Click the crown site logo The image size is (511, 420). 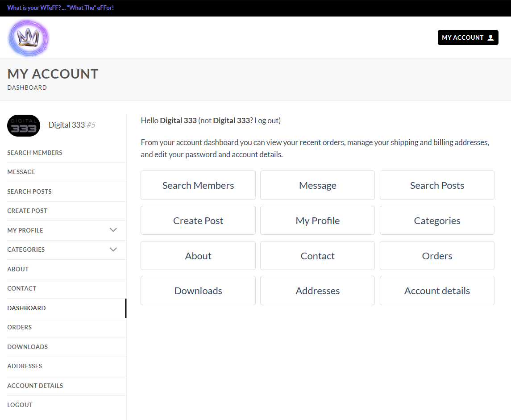click(28, 37)
